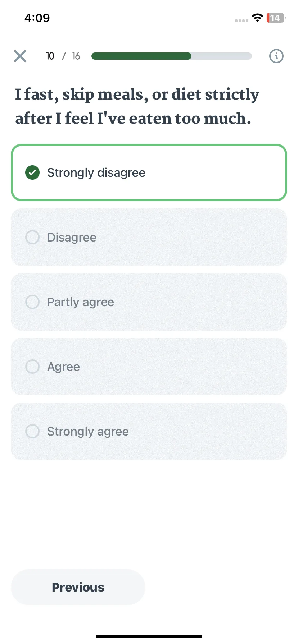Close the questionnaire with the X icon
Screen dimensions: 298x644
[20, 56]
